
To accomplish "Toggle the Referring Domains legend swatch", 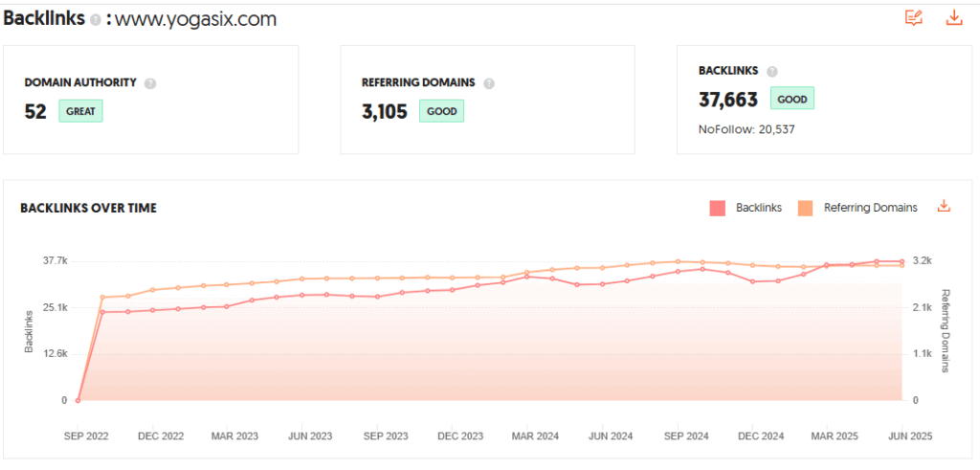I will click(805, 208).
